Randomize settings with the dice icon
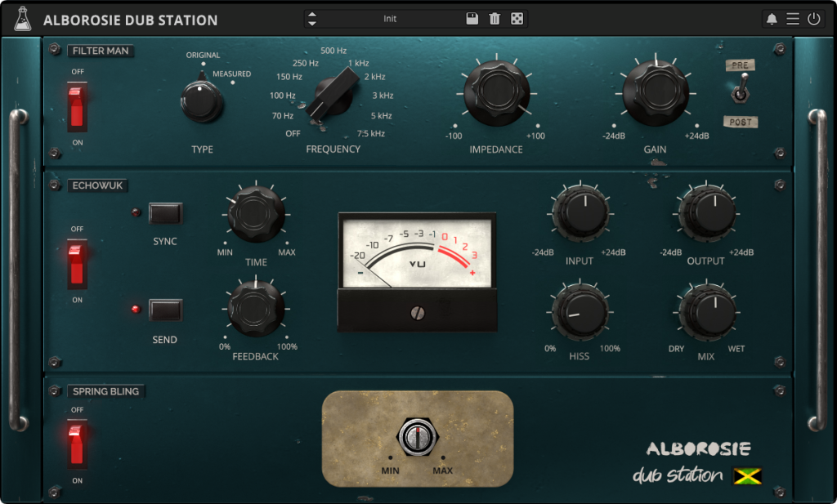Viewport: 837px width, 504px height. 517,19
